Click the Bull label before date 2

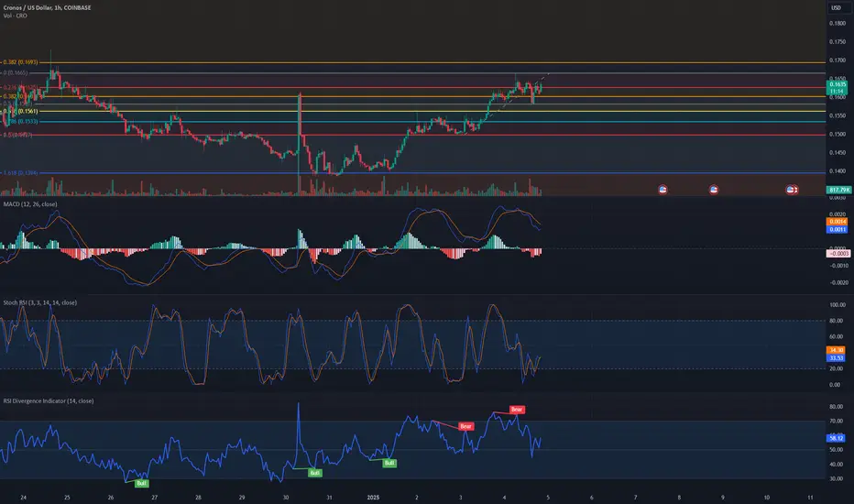tap(389, 463)
